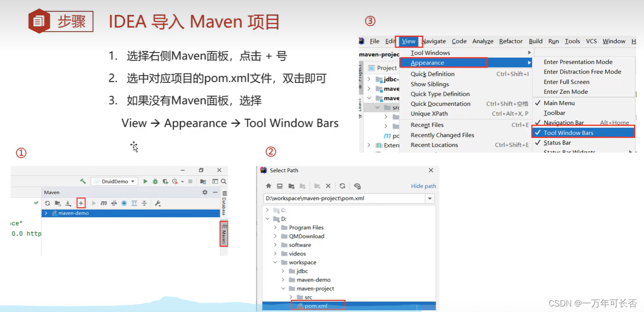Open Project Structure folder icon in toolbar
Image resolution: width=644 pixels, height=312 pixels.
tap(203, 181)
